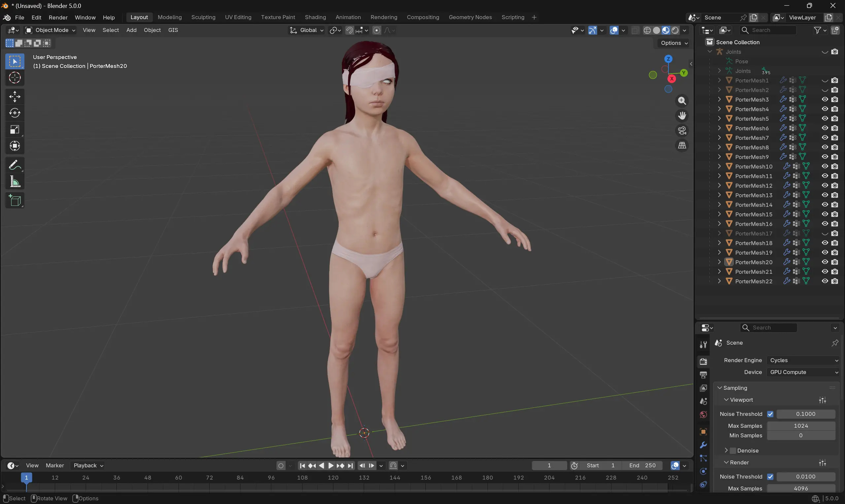845x504 pixels.
Task: Open the View Layer properties tab
Action: point(703,388)
